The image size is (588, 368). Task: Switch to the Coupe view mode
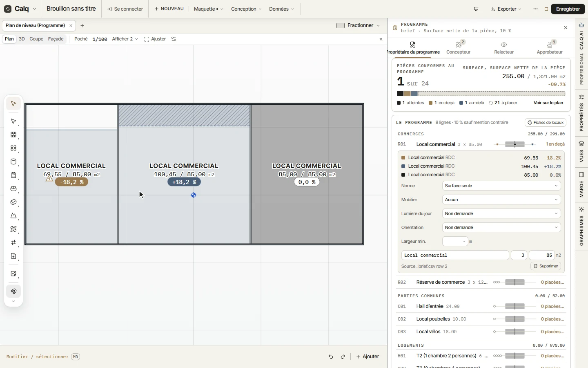pos(36,39)
